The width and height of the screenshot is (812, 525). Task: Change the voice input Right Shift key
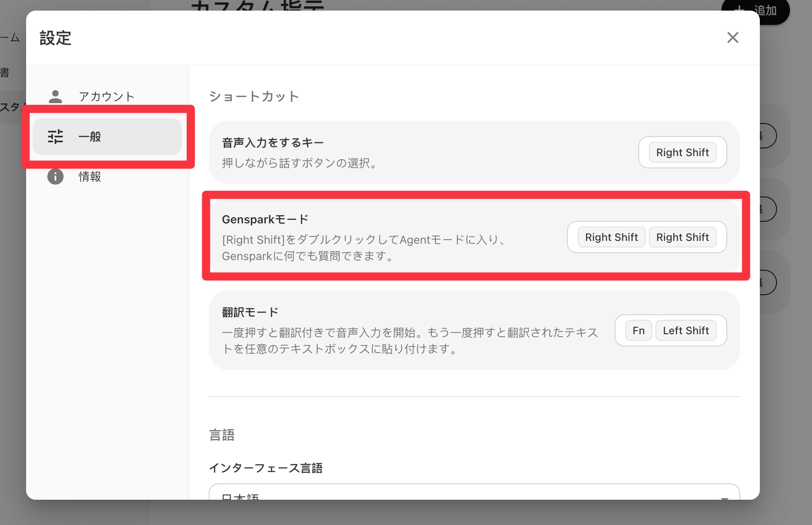[x=682, y=152]
